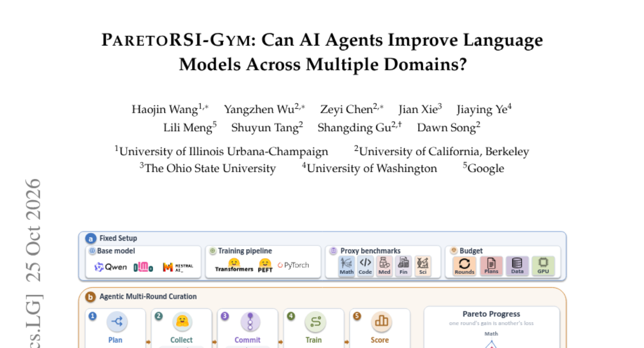644x348 pixels.
Task: Click the '25 Oct 2026' arXiv date stamp
Action: click(33, 230)
